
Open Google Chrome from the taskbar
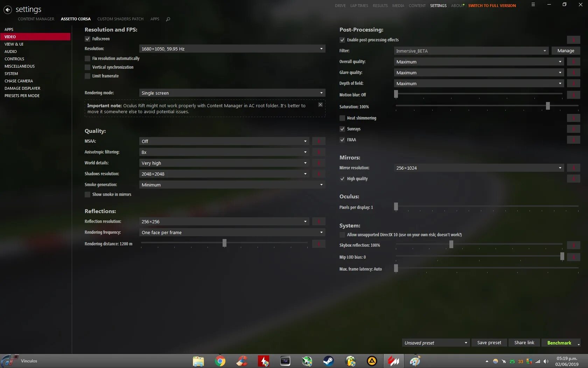(x=220, y=361)
